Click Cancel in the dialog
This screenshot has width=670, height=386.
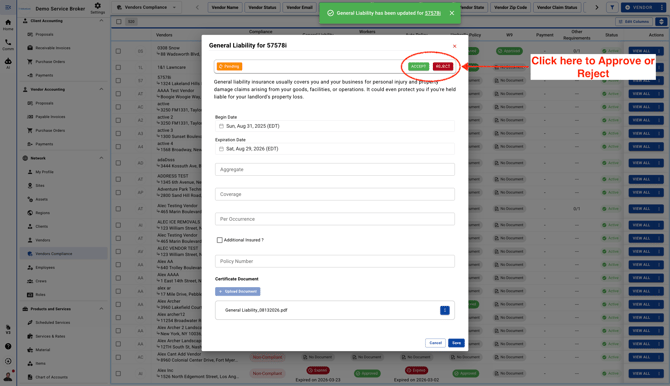(435, 343)
